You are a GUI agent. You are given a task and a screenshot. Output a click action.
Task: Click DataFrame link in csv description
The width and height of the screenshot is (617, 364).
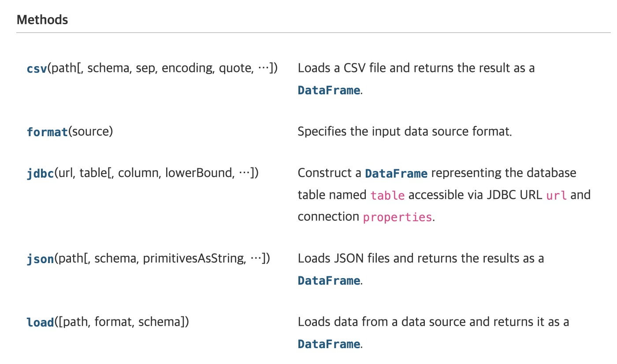(329, 90)
